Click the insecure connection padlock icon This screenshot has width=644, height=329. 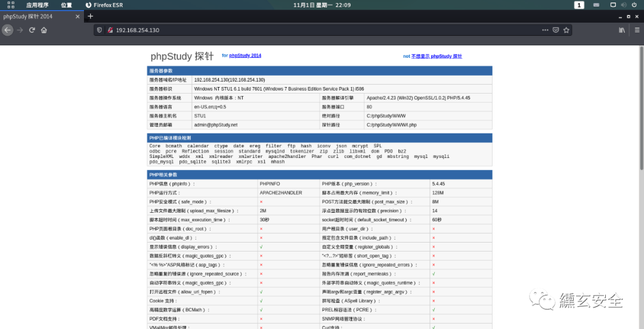point(110,30)
